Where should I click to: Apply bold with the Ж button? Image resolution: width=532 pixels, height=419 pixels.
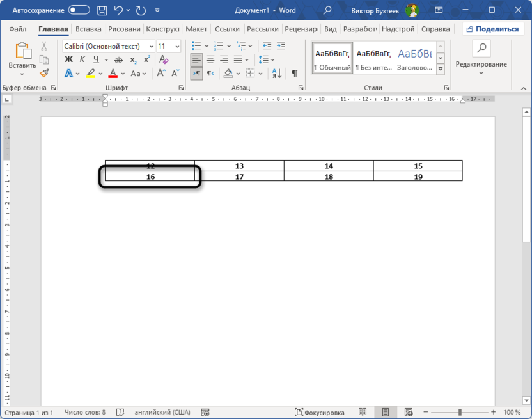click(68, 59)
